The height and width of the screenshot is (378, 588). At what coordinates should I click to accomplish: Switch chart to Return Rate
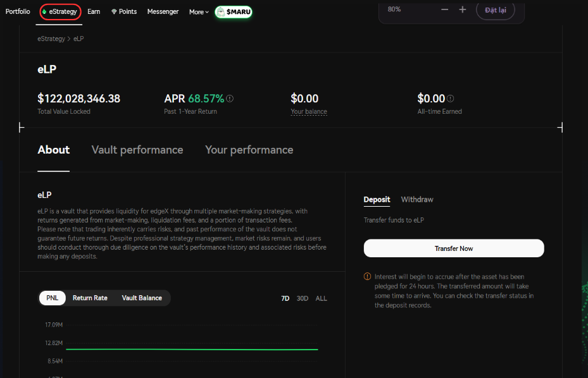pos(90,298)
